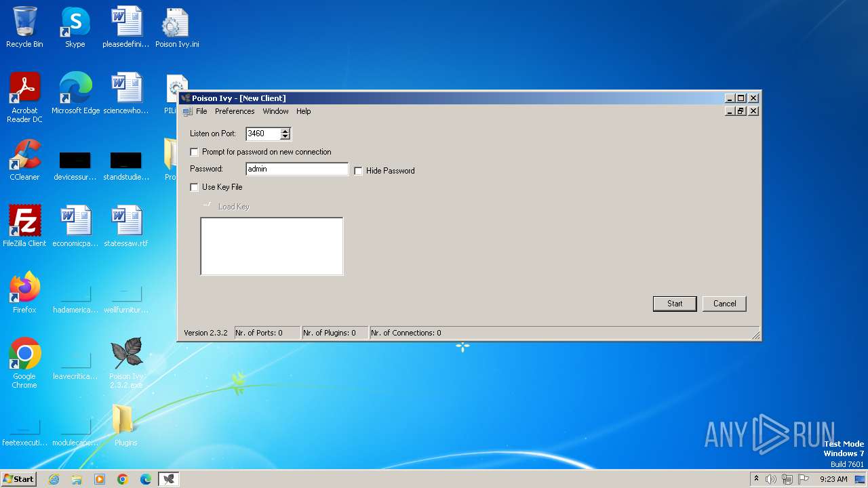Switch to Poison Ivy taskbar button
This screenshot has height=488, width=868.
pyautogui.click(x=169, y=479)
